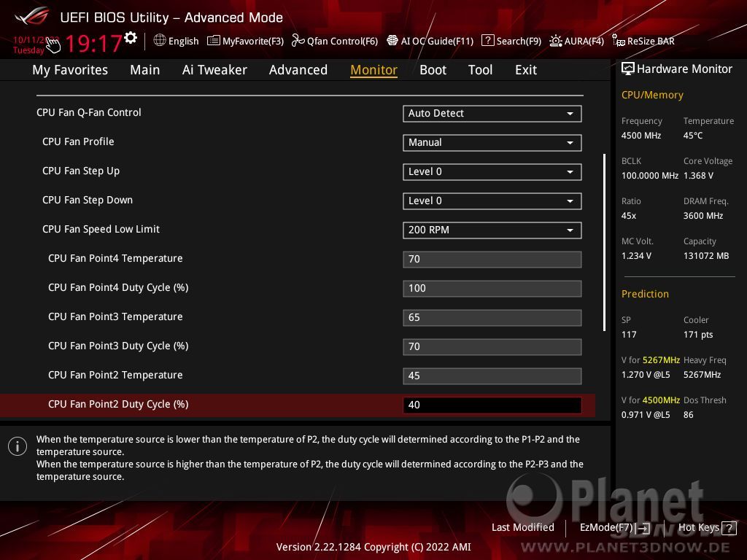Image resolution: width=747 pixels, height=560 pixels.
Task: Click the CPU/Memory section heading
Action: tap(652, 96)
